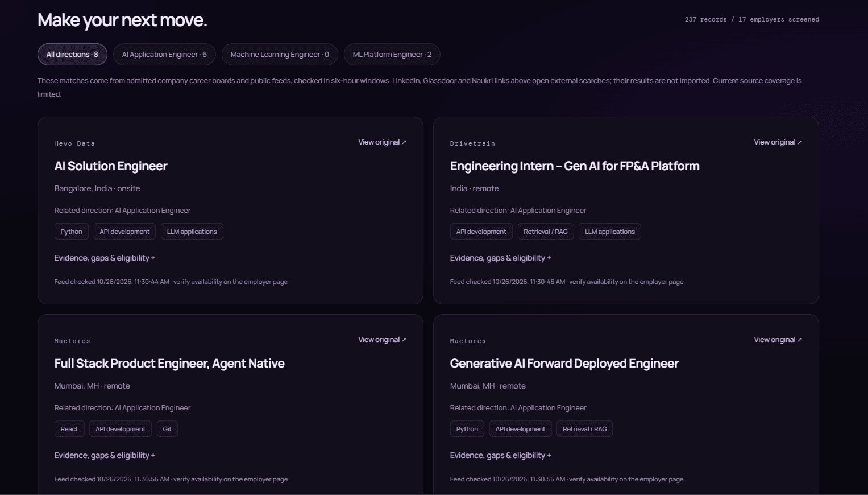Click feed checked 11:30:44 AM timestamp
The width and height of the screenshot is (868, 495).
pos(171,282)
